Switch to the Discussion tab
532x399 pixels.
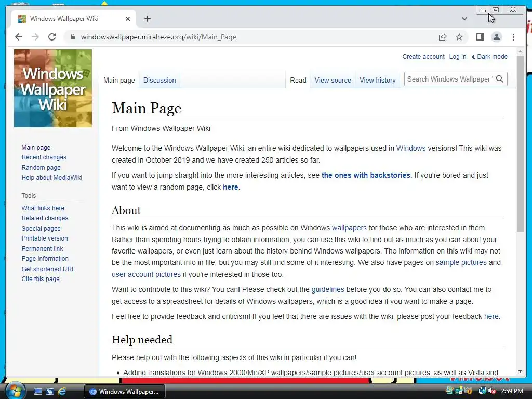point(159,80)
